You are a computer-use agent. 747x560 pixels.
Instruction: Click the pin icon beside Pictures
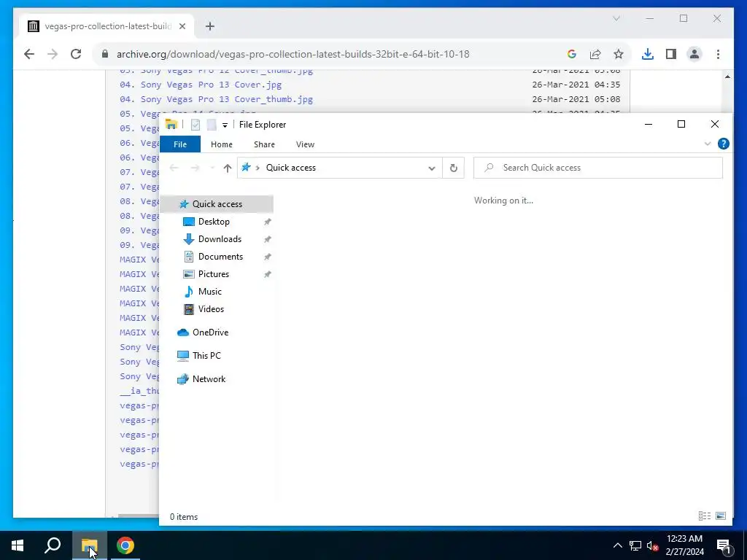point(268,275)
